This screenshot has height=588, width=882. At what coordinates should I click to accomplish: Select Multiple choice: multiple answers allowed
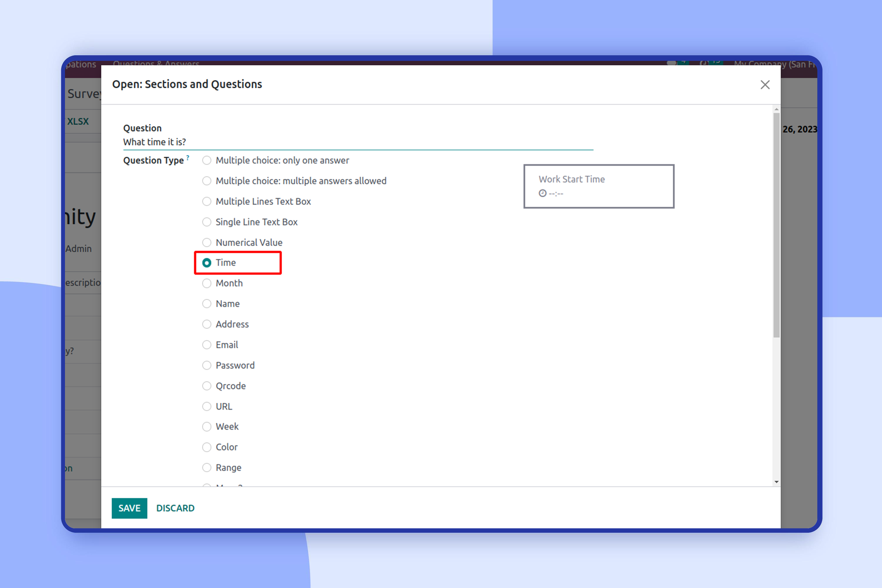tap(207, 181)
